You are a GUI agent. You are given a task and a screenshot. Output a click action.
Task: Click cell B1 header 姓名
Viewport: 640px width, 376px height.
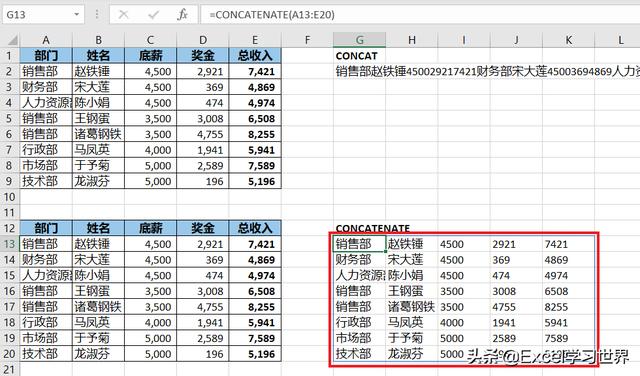[x=98, y=56]
